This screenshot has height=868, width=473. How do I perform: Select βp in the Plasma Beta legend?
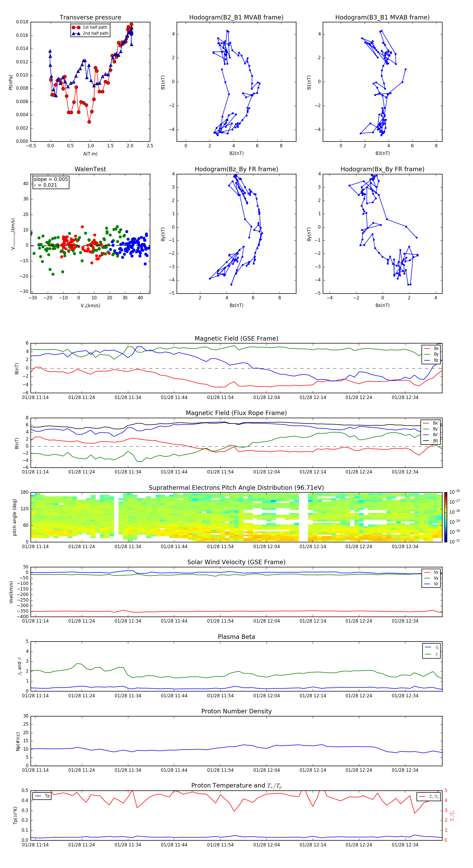[x=432, y=647]
